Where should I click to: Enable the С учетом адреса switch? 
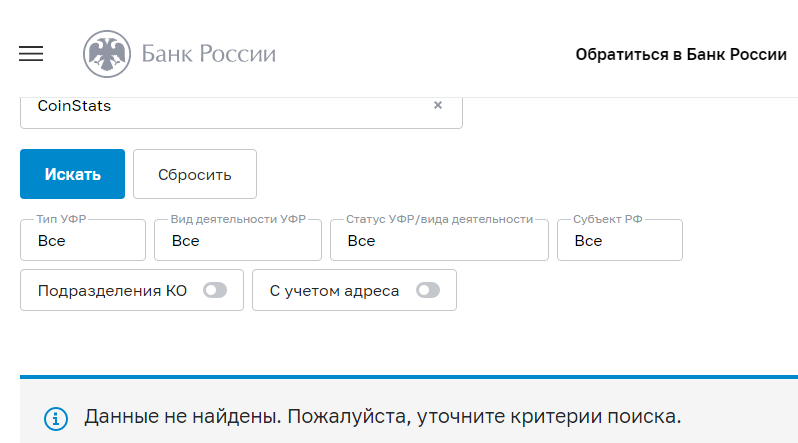pyautogui.click(x=428, y=291)
